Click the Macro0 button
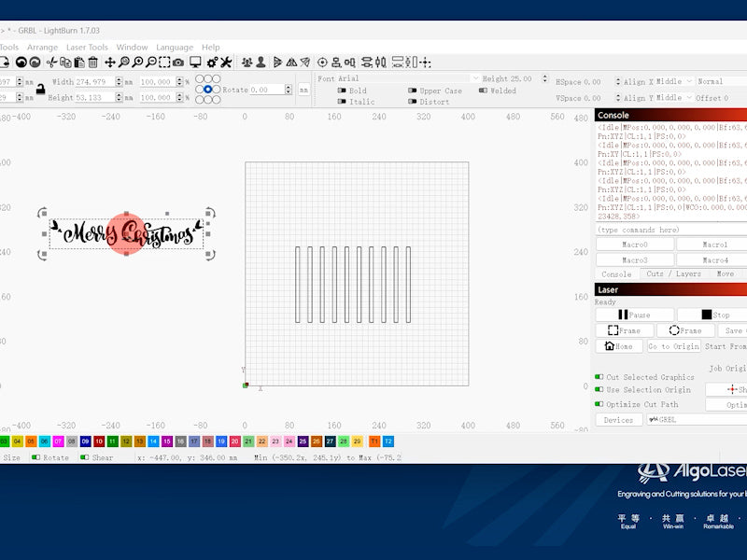 (635, 245)
